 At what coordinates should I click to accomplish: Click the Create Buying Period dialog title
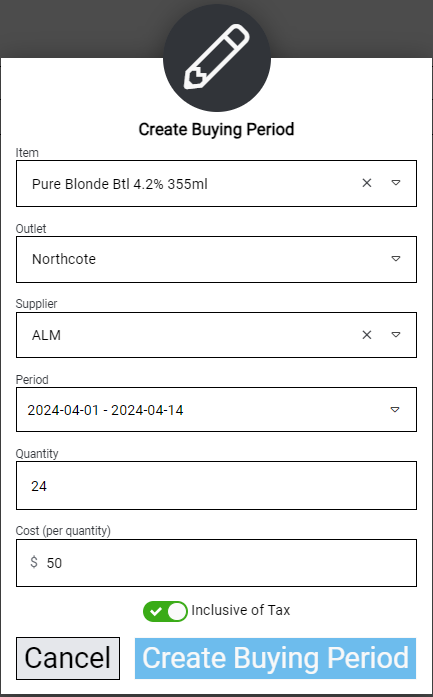pyautogui.click(x=216, y=129)
